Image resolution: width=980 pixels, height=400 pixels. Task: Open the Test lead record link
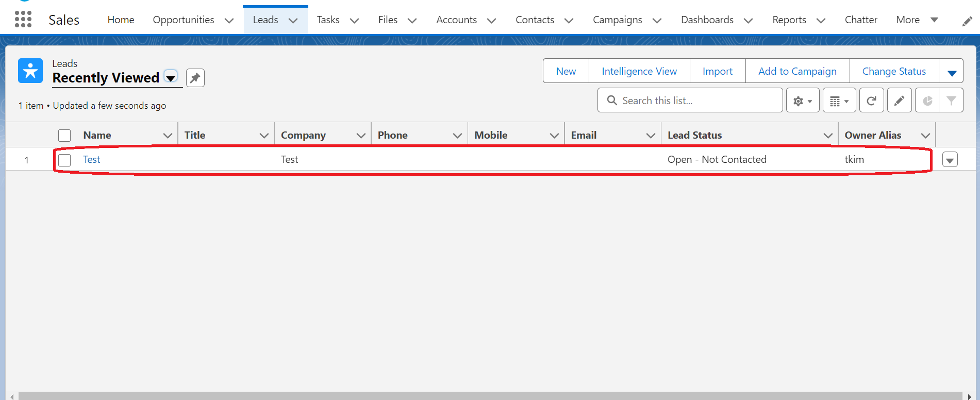coord(92,160)
